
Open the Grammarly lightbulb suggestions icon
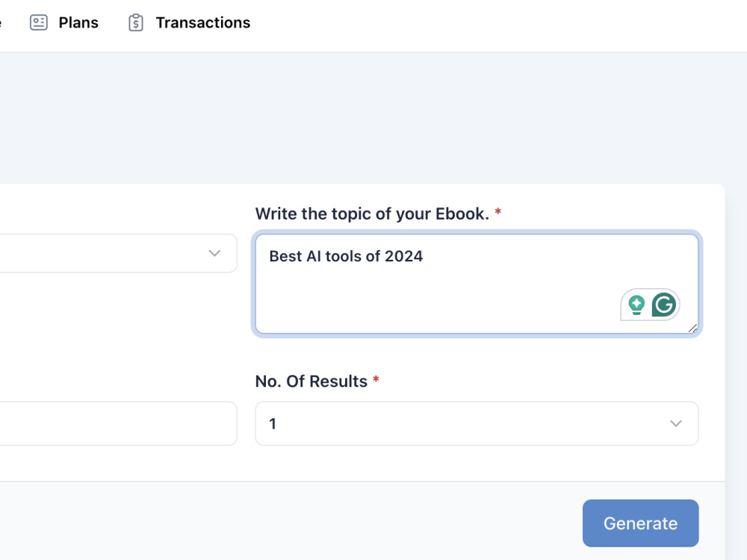pyautogui.click(x=636, y=305)
